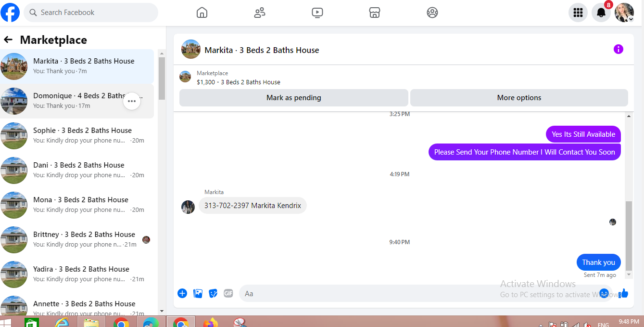The height and width of the screenshot is (327, 644).
Task: Open the Watch video tab icon
Action: coord(317,13)
